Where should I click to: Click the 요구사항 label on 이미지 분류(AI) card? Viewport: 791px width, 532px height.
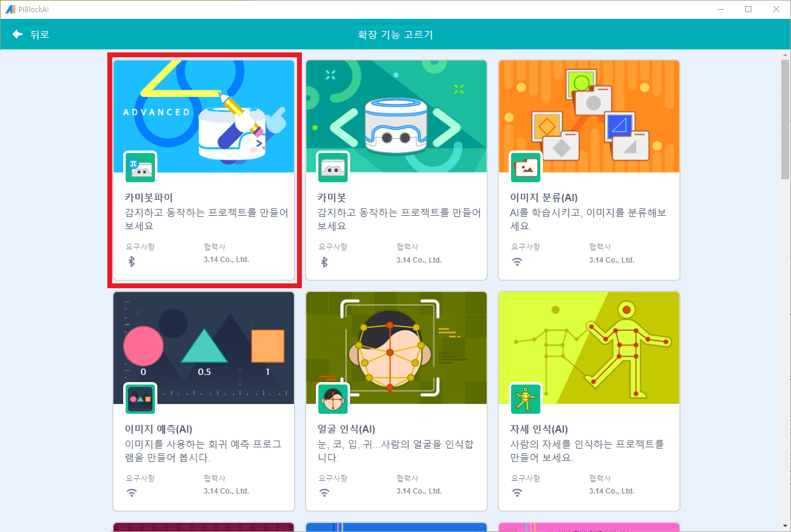point(526,247)
